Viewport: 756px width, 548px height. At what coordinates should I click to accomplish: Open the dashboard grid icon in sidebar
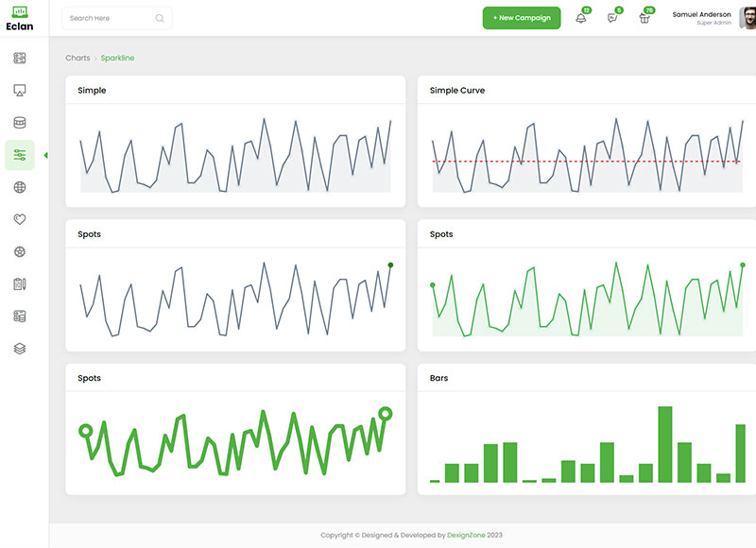click(x=20, y=59)
